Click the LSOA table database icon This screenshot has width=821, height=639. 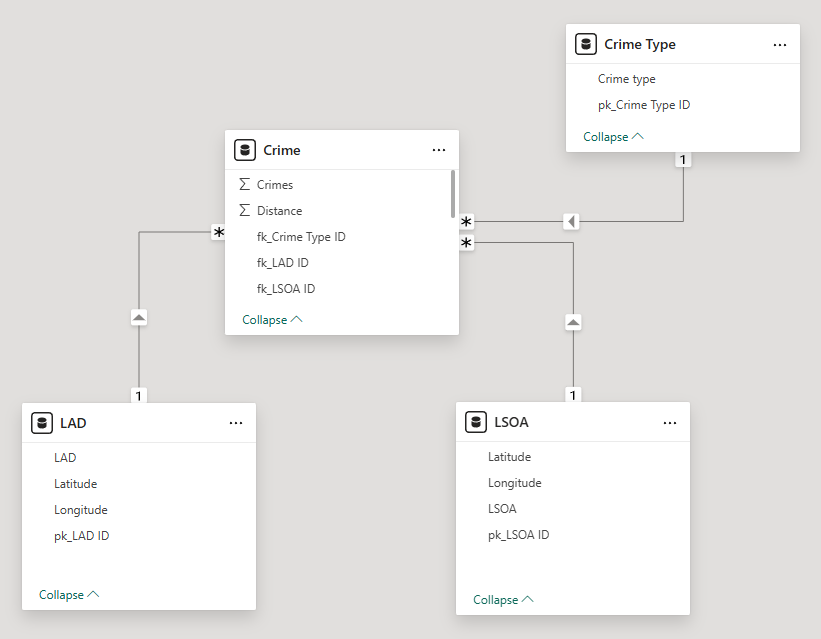[x=476, y=422]
